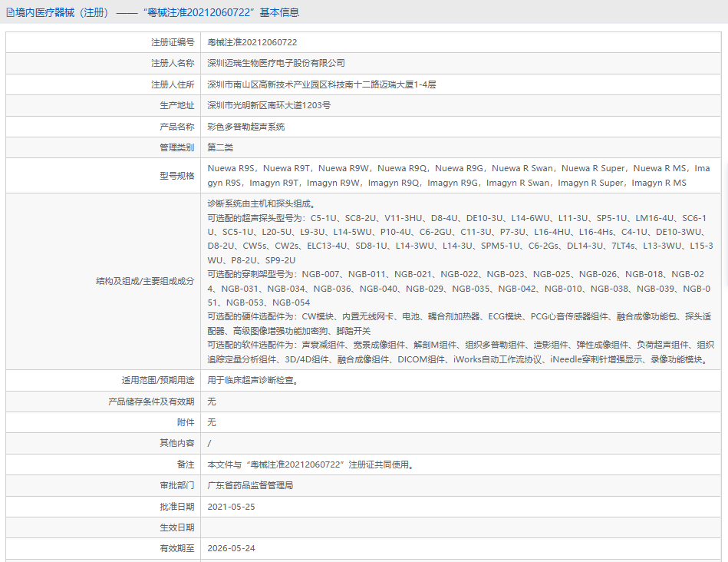The image size is (728, 562).
Task: Select the label 适用范围/预期用途
Action: coord(158,380)
